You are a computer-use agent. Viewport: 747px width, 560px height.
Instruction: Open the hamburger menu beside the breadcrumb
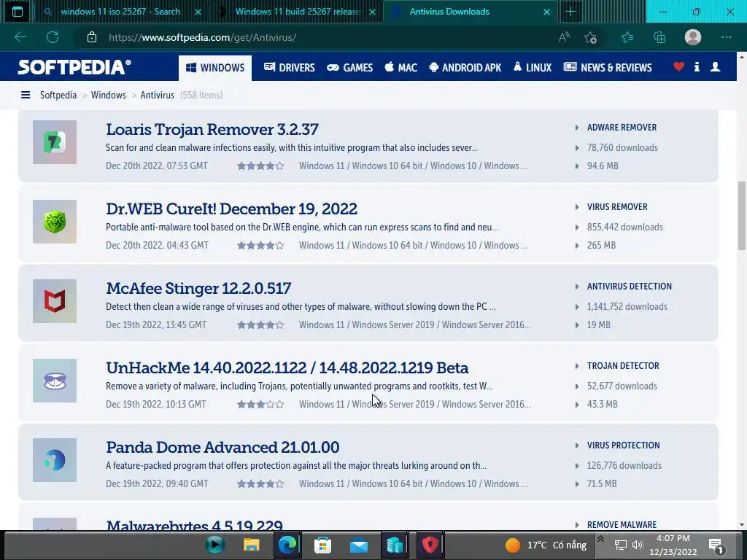[26, 96]
